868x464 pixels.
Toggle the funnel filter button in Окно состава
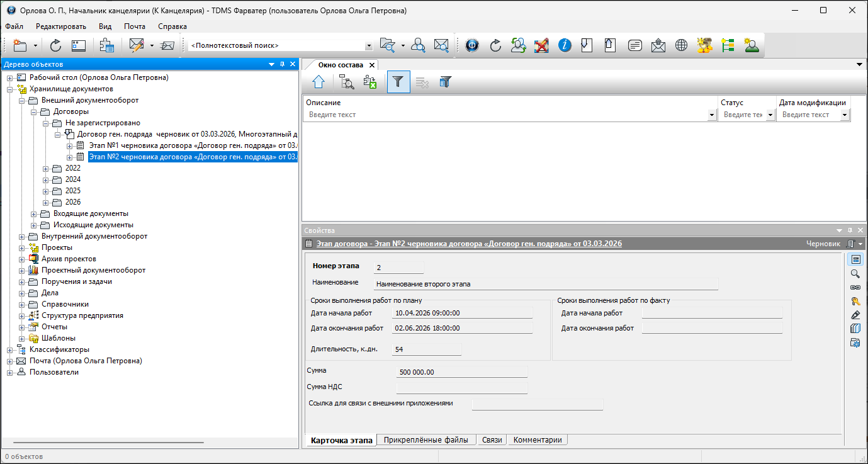click(x=398, y=82)
